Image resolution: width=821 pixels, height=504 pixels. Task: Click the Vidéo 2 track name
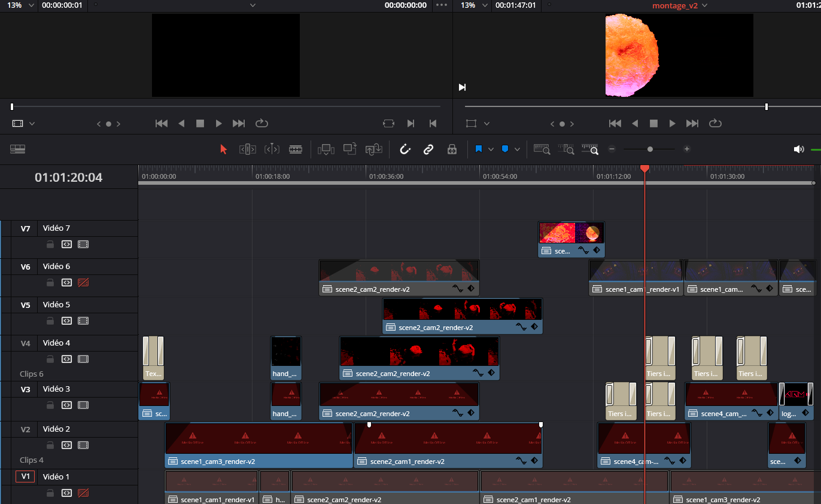[56, 429]
